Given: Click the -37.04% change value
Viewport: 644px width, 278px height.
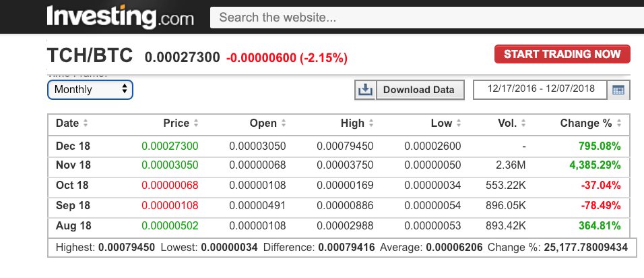Looking at the screenshot, I should point(601,186).
